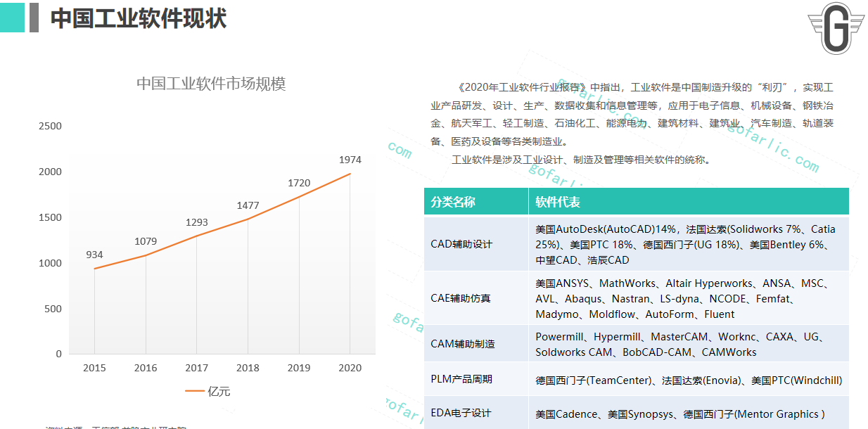Click the cell mentioning TeamCenter and Windchill
This screenshot has width=868, height=429.
(x=689, y=380)
